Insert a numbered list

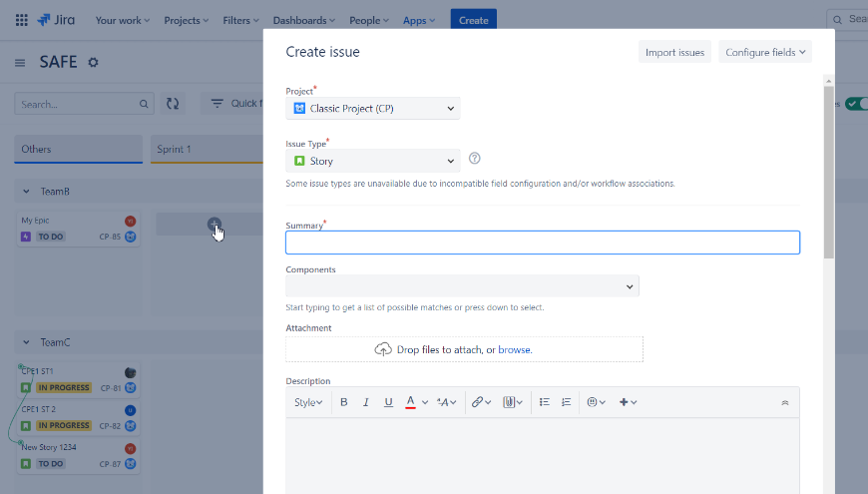point(566,402)
